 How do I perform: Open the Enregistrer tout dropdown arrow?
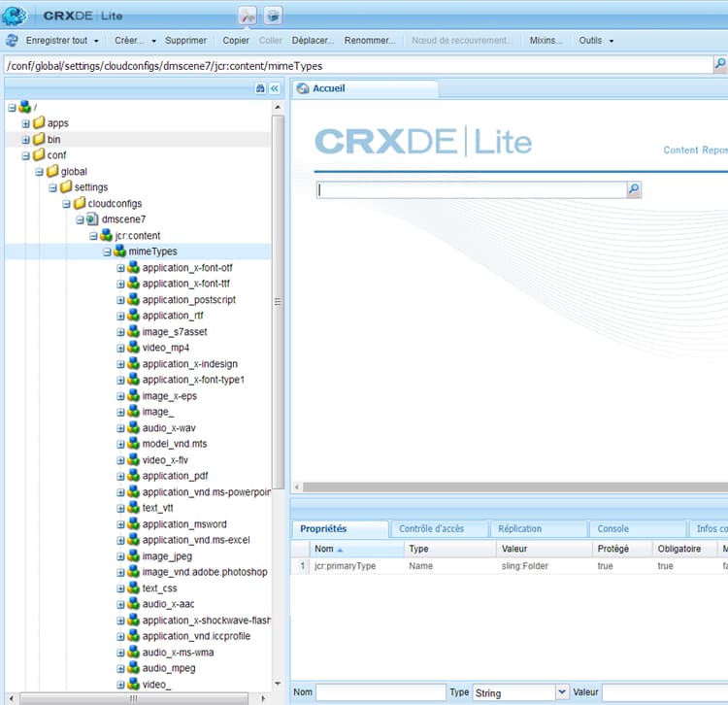[x=96, y=41]
